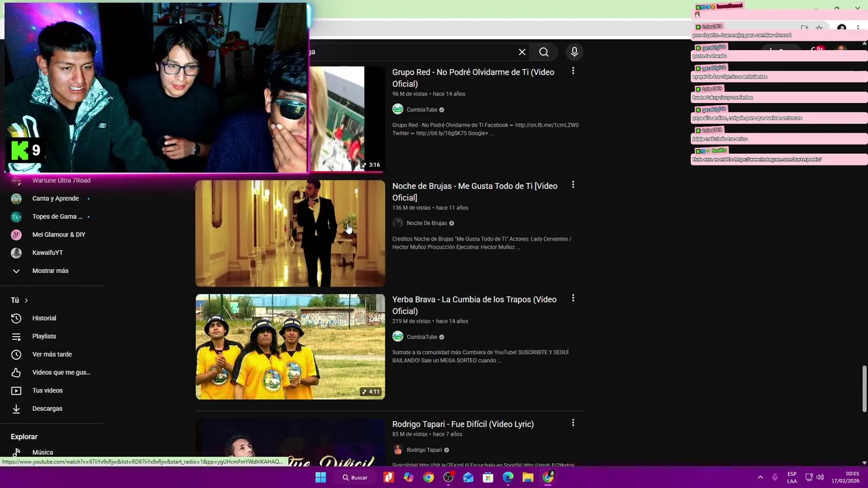Viewport: 868px width, 488px height.
Task: Expand Mostrar más in subscriptions list
Action: (x=50, y=271)
